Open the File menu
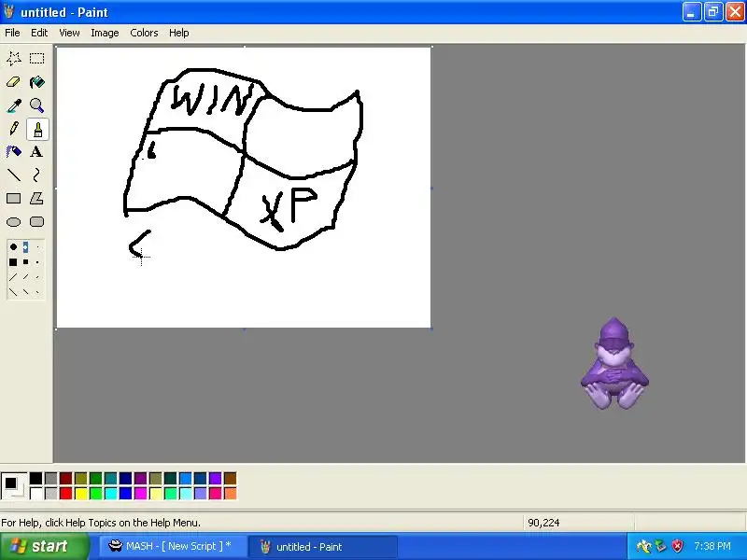The image size is (747, 560). point(12,33)
